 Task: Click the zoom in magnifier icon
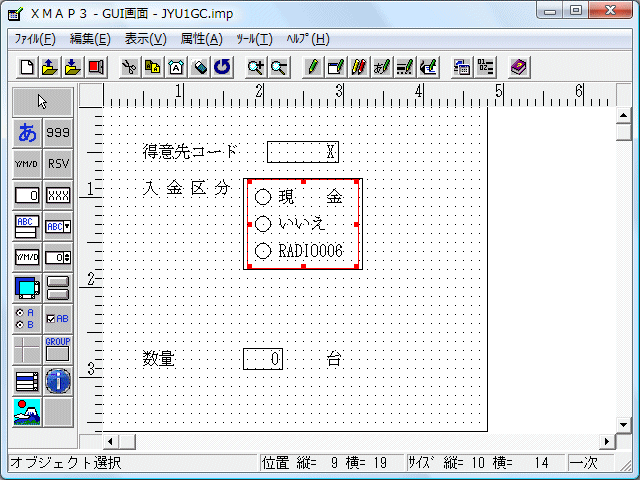coord(256,67)
